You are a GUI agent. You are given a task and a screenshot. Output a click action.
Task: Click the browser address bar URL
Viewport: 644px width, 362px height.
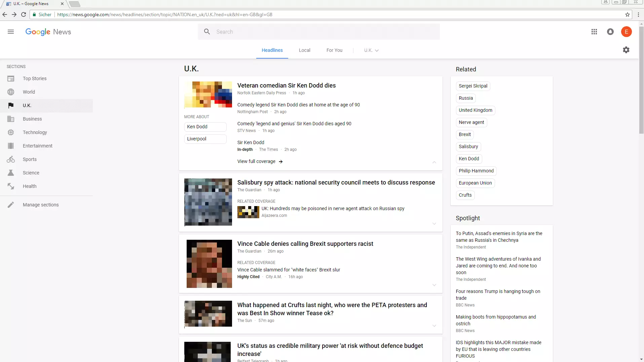point(165,14)
